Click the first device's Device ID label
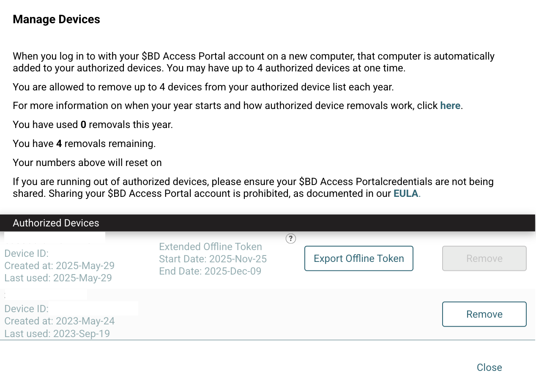536x392 pixels. click(x=27, y=253)
